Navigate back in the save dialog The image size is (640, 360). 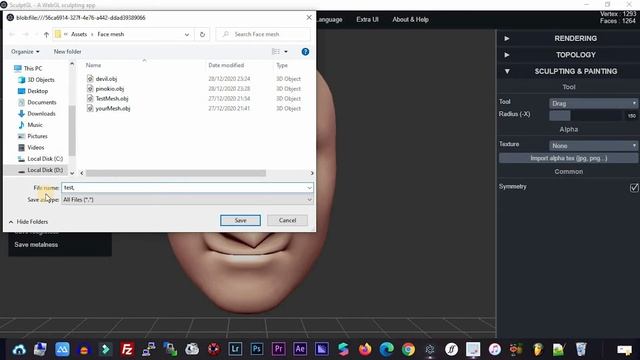coord(12,35)
